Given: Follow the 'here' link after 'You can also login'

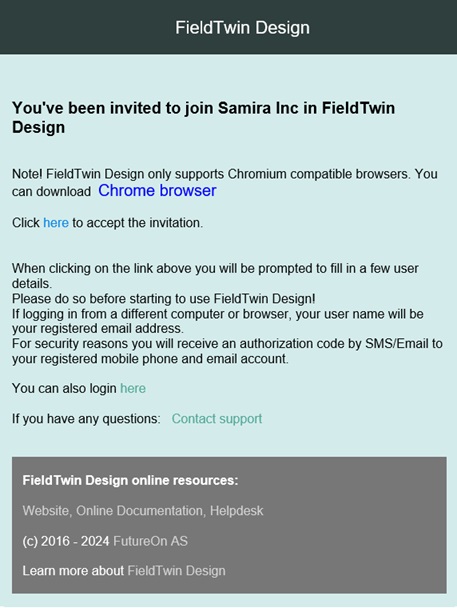Looking at the screenshot, I should 133,388.
